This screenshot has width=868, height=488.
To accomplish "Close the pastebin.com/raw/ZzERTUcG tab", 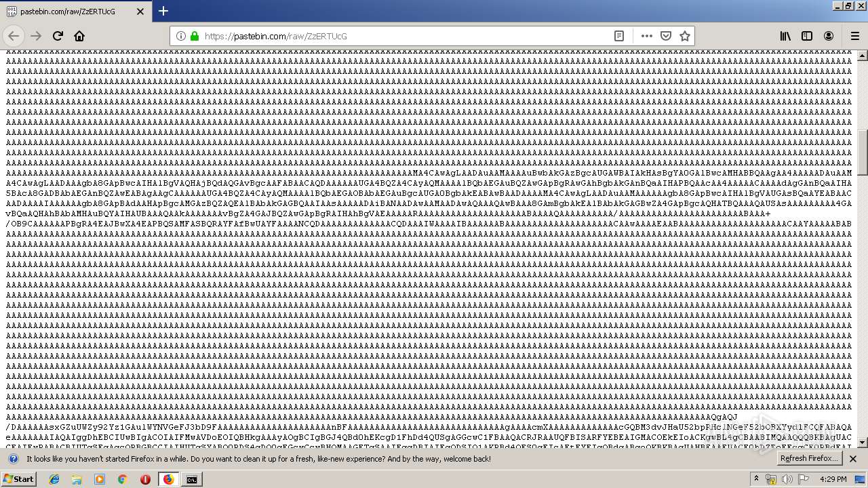I will (x=140, y=12).
